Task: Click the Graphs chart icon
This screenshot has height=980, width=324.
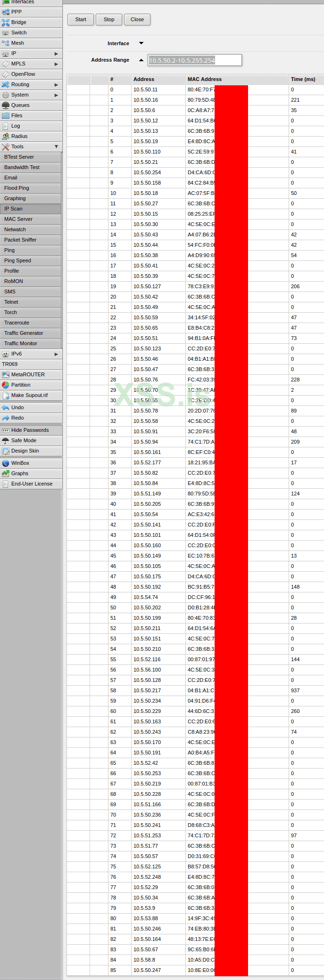Action: tap(6, 473)
